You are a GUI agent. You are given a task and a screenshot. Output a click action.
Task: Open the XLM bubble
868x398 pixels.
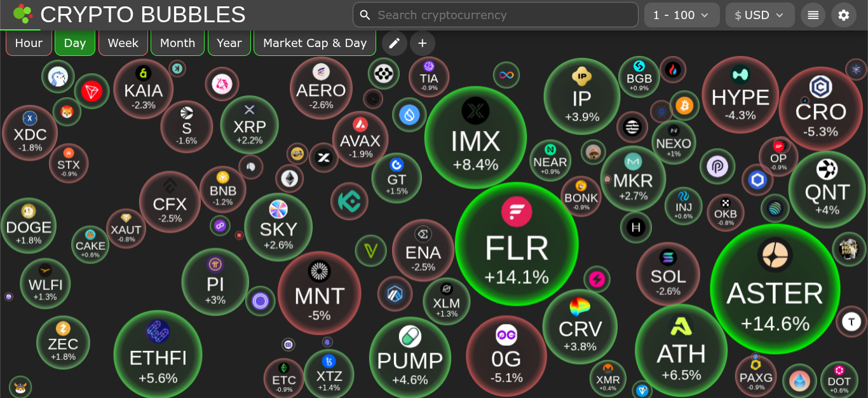click(x=447, y=301)
